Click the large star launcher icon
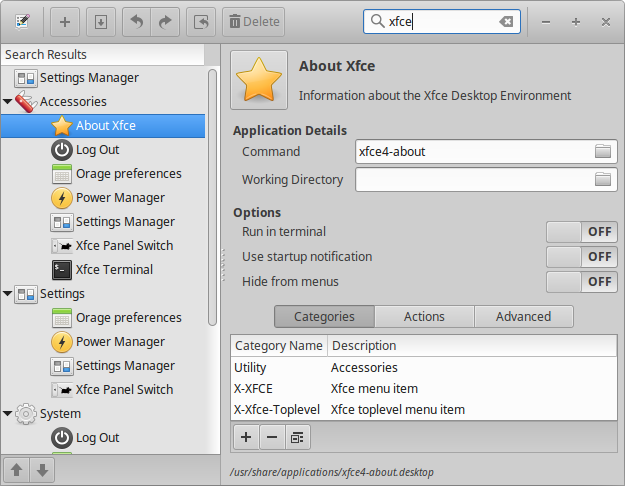625x486 pixels. pyautogui.click(x=259, y=80)
